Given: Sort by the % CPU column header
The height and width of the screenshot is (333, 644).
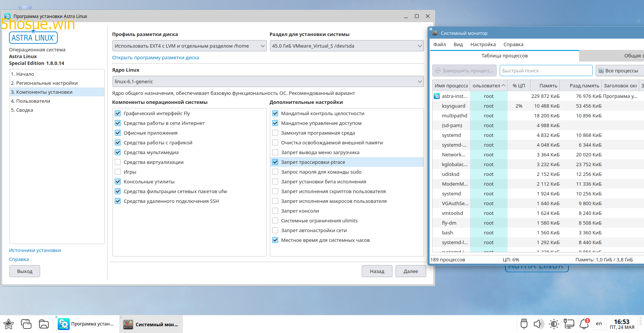Looking at the screenshot, I should tap(519, 85).
